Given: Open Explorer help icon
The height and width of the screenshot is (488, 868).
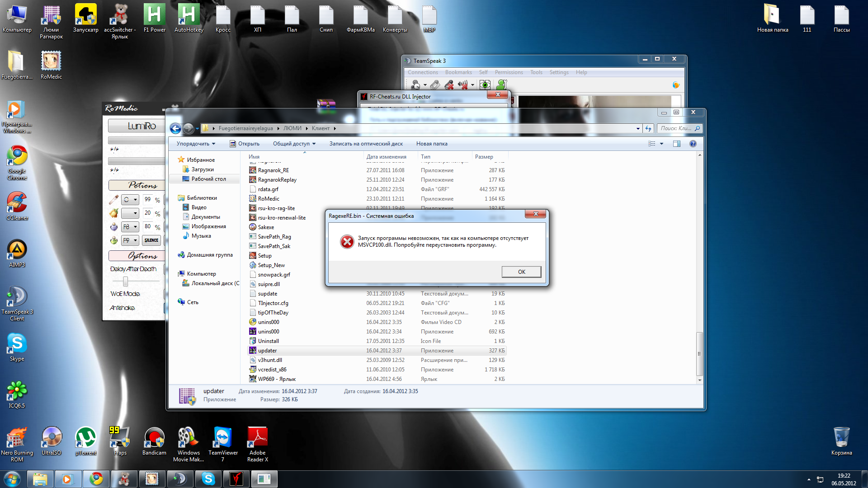Looking at the screenshot, I should [x=693, y=144].
